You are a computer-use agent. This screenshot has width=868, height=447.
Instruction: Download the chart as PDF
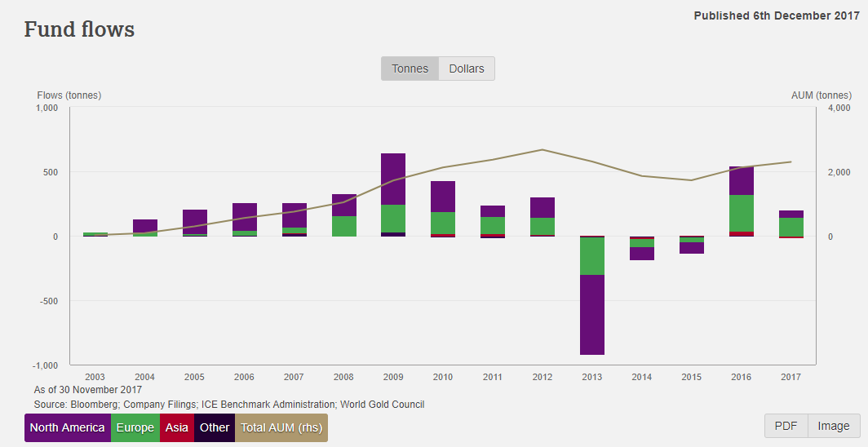coord(786,426)
